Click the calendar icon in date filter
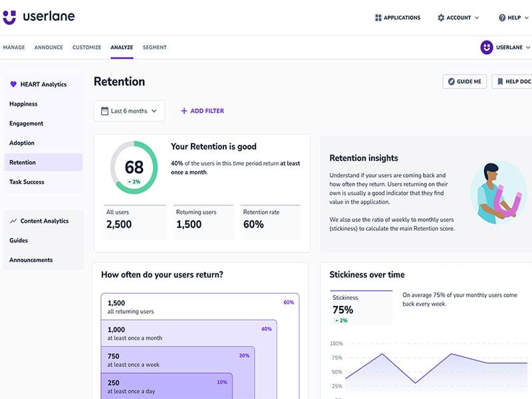Image resolution: width=532 pixels, height=399 pixels. [104, 111]
